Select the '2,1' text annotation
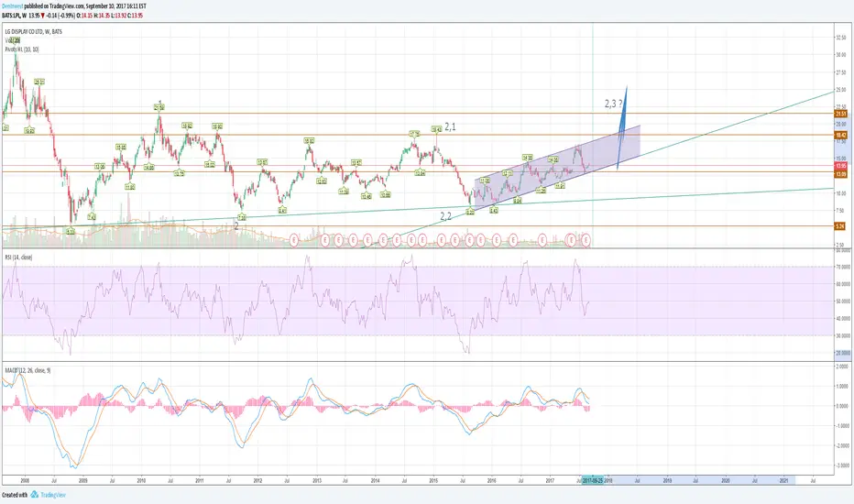Viewport: 854px width, 504px height. click(x=451, y=127)
